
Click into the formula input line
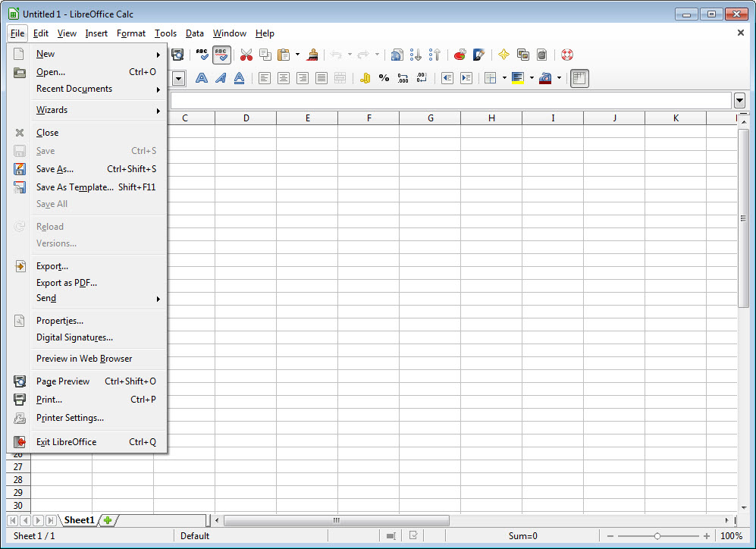[x=451, y=100]
